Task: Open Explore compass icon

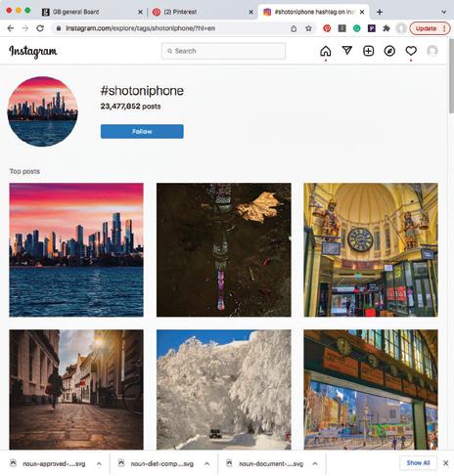Action: 389,51
